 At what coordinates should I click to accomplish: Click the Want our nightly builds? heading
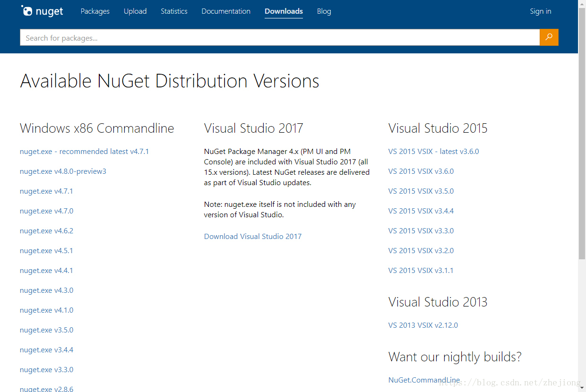pos(455,357)
